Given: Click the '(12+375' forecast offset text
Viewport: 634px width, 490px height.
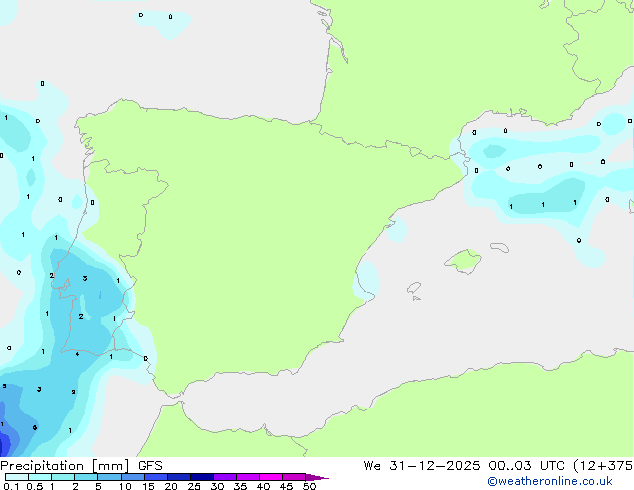Looking at the screenshot, I should coord(603,466).
